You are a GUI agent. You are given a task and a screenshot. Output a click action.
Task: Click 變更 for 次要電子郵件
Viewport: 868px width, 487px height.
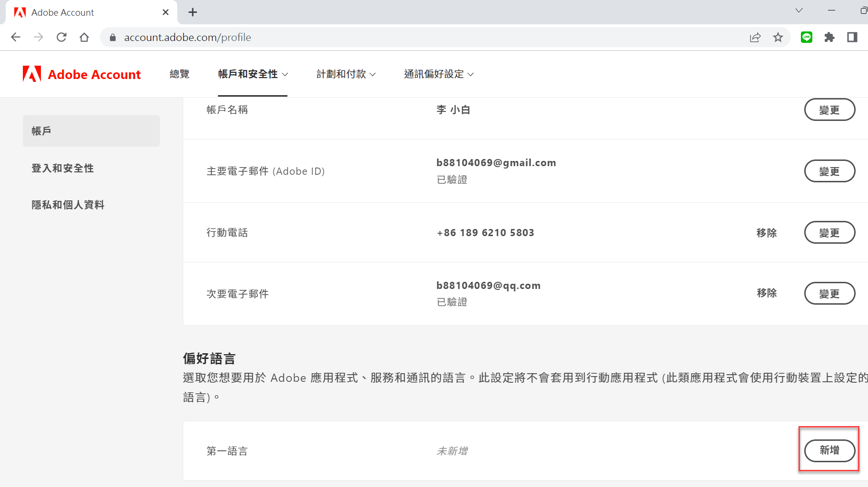click(829, 294)
